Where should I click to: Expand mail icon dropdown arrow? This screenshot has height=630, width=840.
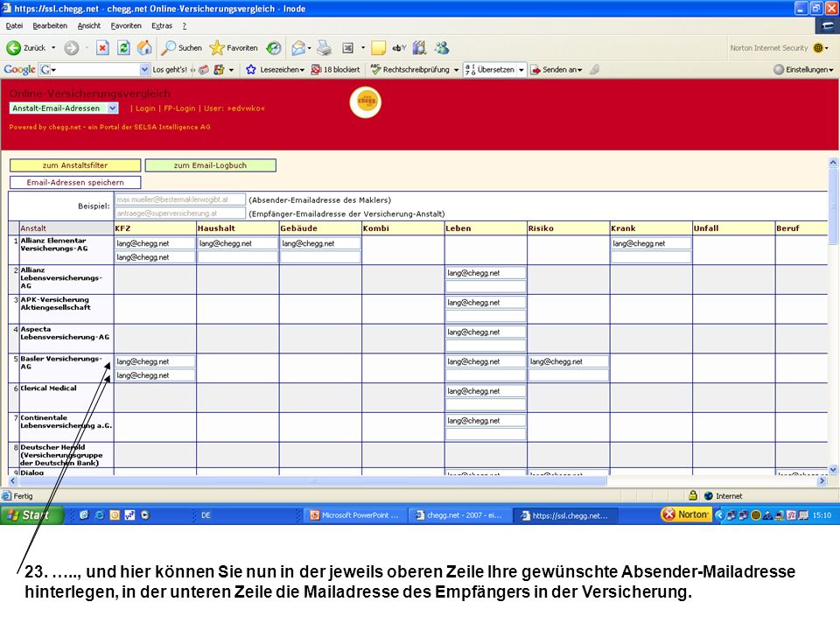(309, 48)
